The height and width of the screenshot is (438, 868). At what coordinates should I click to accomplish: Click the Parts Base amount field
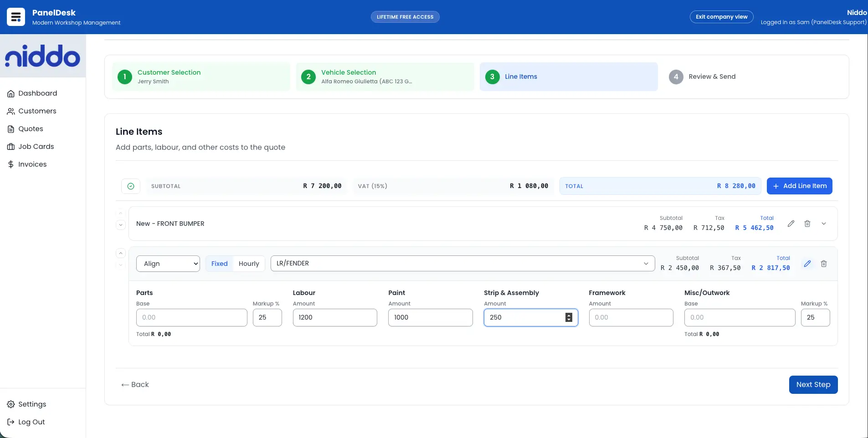coord(191,317)
